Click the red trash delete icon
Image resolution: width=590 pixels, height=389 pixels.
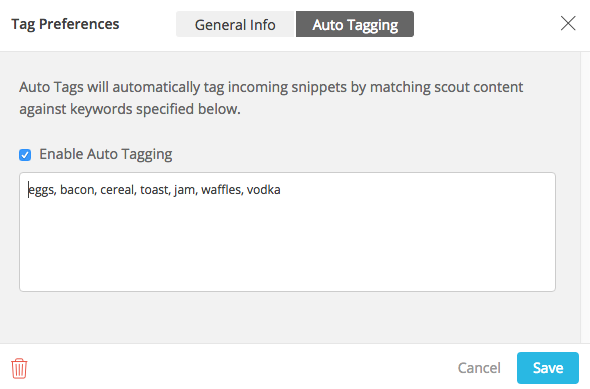pos(19,368)
